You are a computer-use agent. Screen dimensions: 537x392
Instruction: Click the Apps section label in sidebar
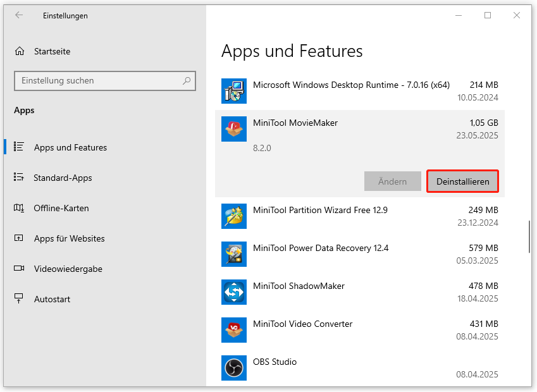click(24, 111)
